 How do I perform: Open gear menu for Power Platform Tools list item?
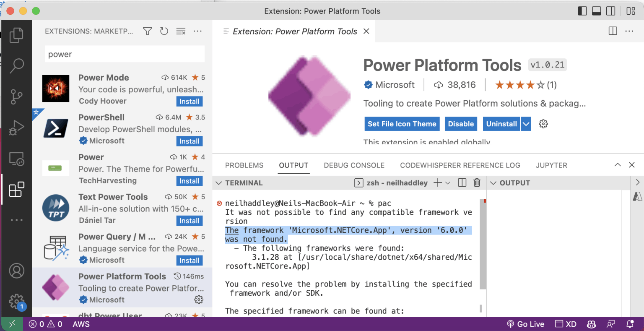click(x=199, y=300)
